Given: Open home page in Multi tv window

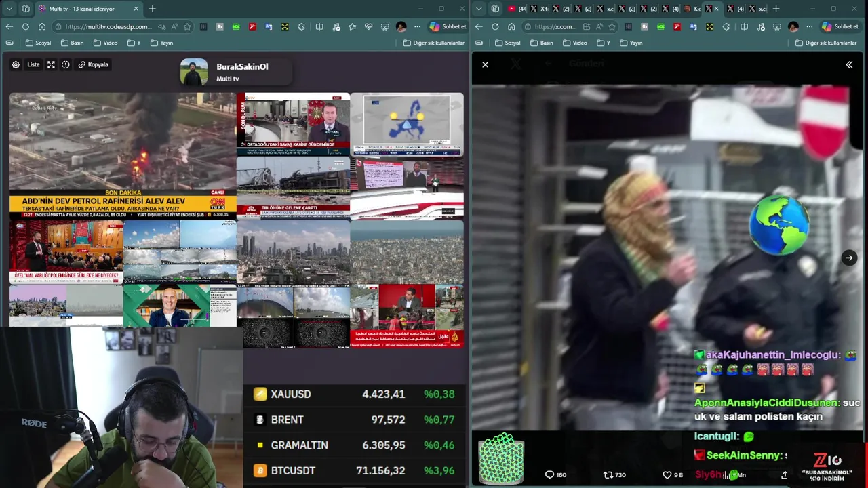Looking at the screenshot, I should (41, 26).
